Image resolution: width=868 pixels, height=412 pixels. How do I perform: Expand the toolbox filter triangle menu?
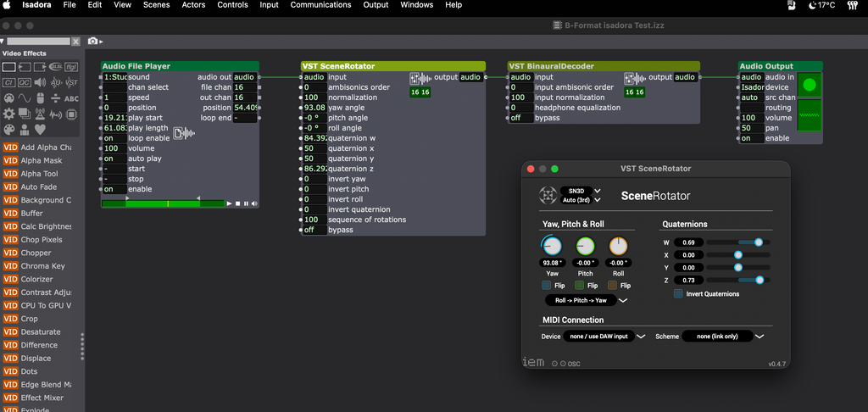(x=3, y=42)
